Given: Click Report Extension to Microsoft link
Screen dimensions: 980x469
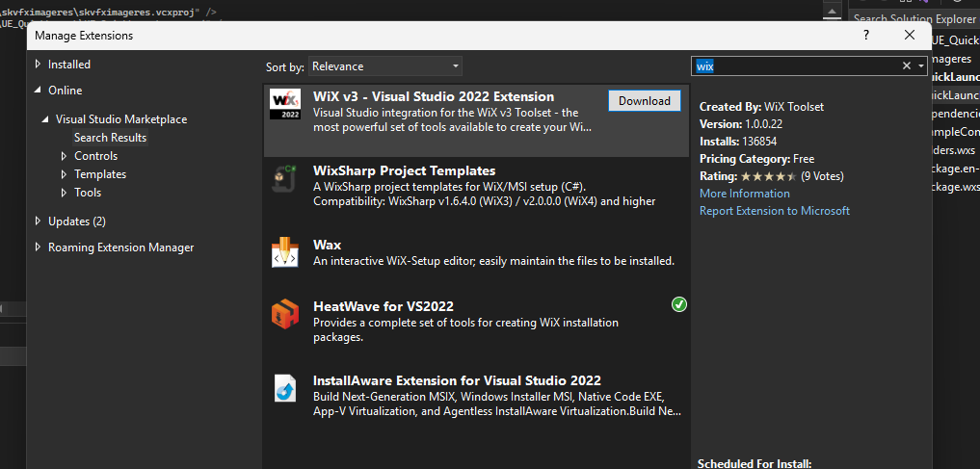Looking at the screenshot, I should coord(774,211).
